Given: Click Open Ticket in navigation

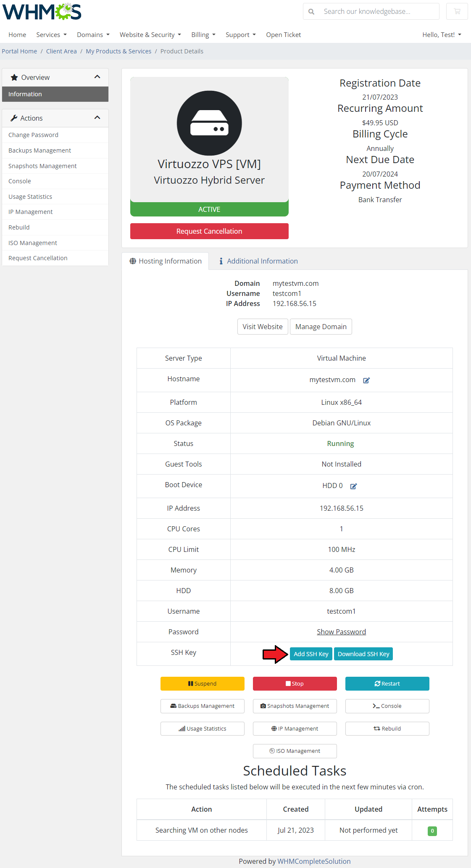Looking at the screenshot, I should 283,34.
